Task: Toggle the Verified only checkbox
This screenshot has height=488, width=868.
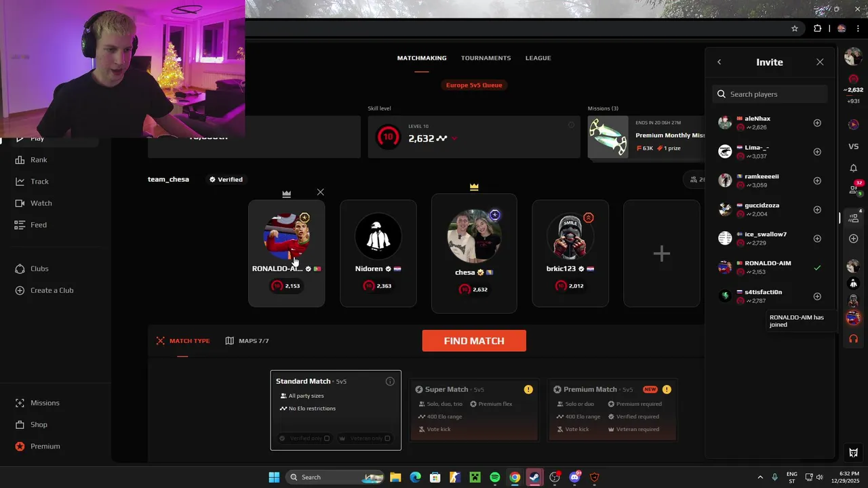Action: 327,439
